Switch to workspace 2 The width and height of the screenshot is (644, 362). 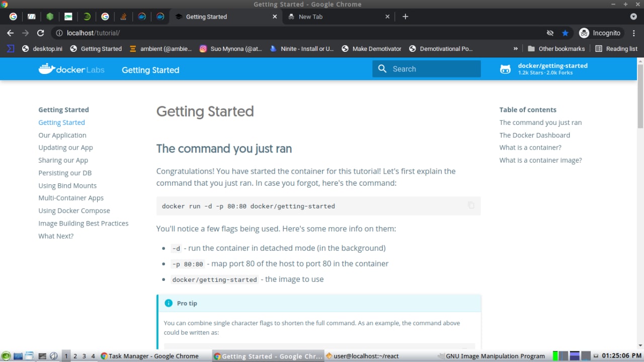[75, 356]
